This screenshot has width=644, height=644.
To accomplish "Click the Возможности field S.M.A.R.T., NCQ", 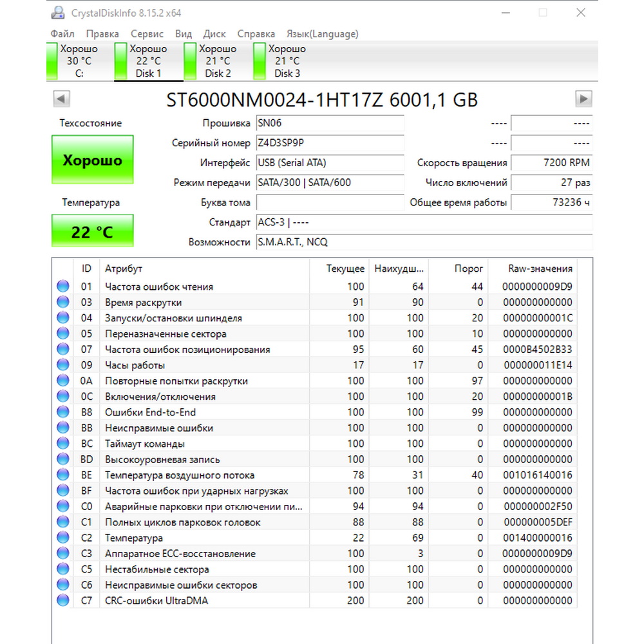I will (x=424, y=242).
